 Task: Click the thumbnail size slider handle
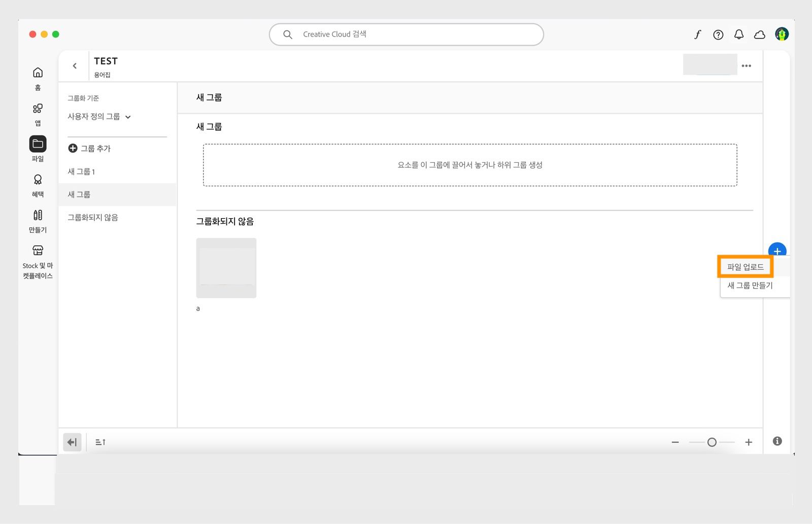[712, 442]
